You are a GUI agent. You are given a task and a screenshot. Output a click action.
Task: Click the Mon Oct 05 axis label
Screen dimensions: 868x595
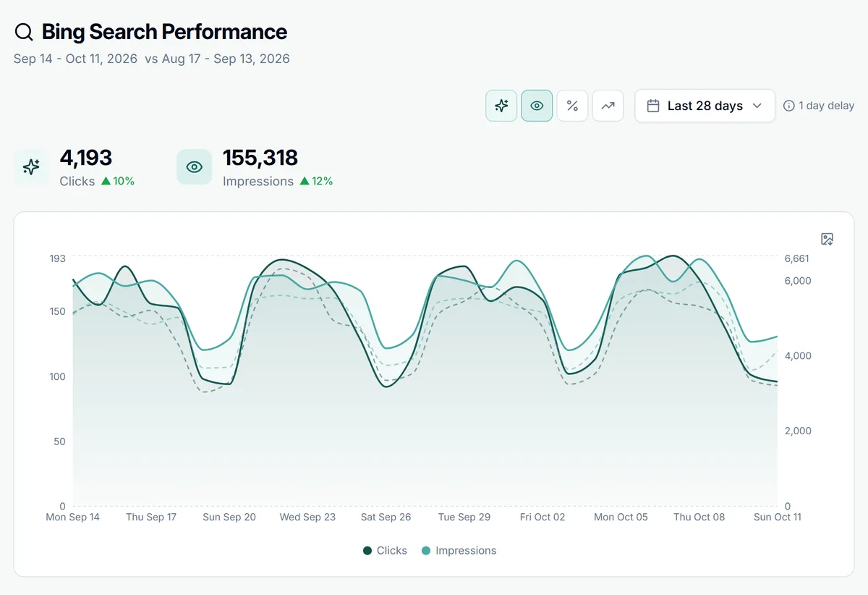(x=621, y=517)
